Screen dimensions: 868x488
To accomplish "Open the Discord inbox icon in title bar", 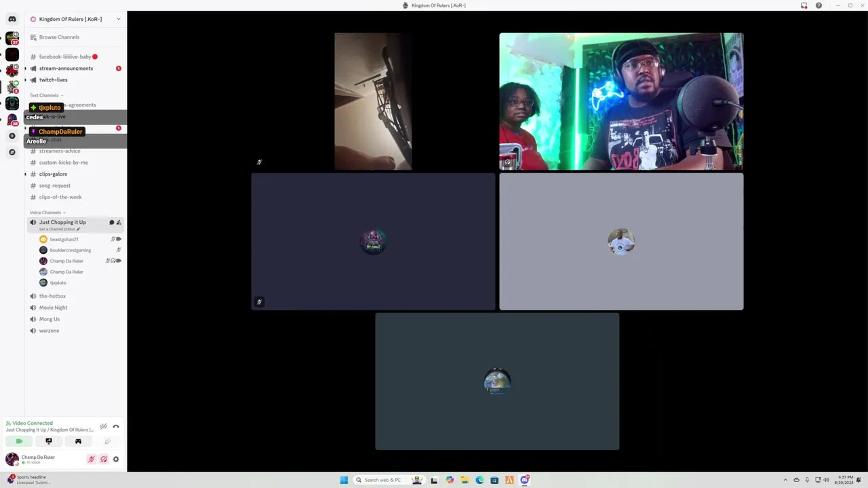I will pos(804,5).
